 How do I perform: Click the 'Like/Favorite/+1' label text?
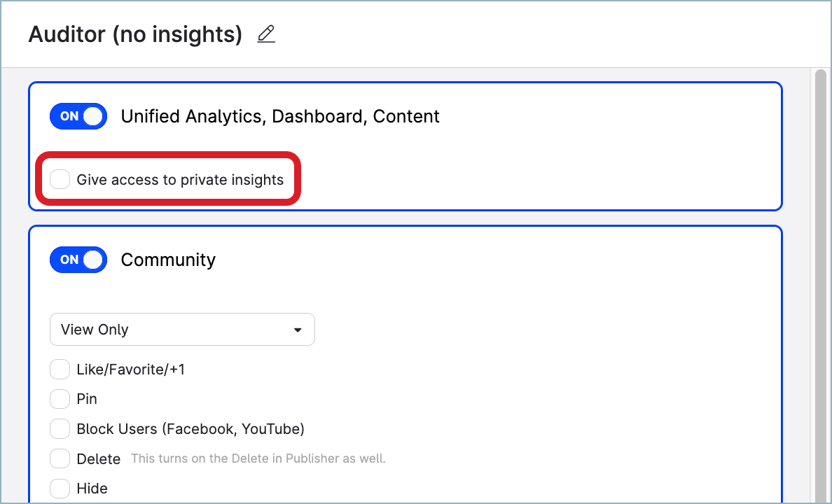coord(131,369)
